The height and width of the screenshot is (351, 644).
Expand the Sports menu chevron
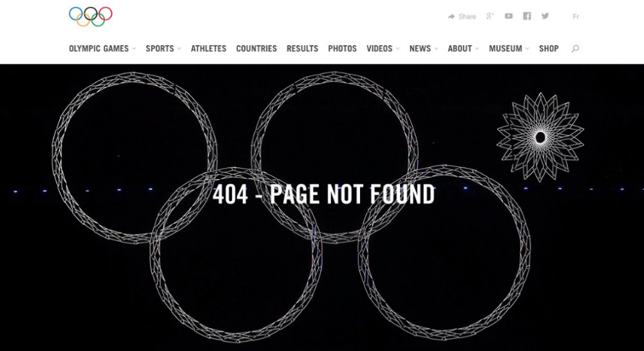(x=179, y=48)
